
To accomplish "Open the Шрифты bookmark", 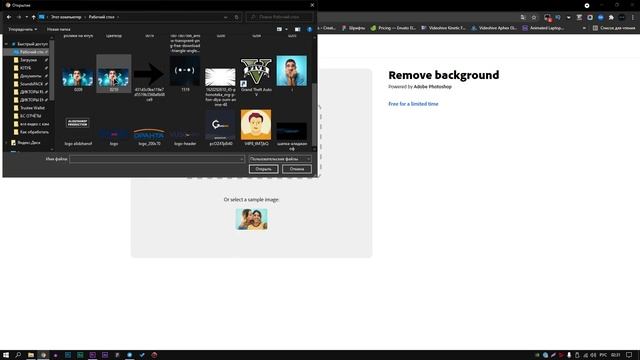I will [353, 28].
